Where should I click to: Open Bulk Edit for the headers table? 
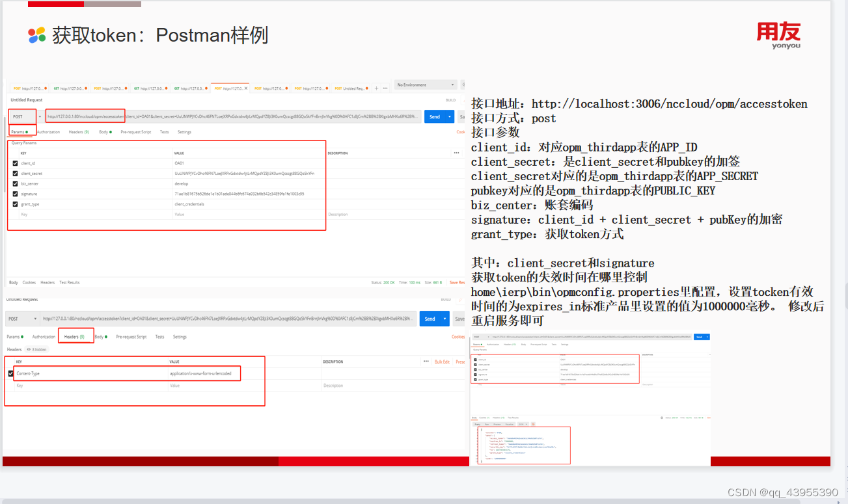coord(441,360)
